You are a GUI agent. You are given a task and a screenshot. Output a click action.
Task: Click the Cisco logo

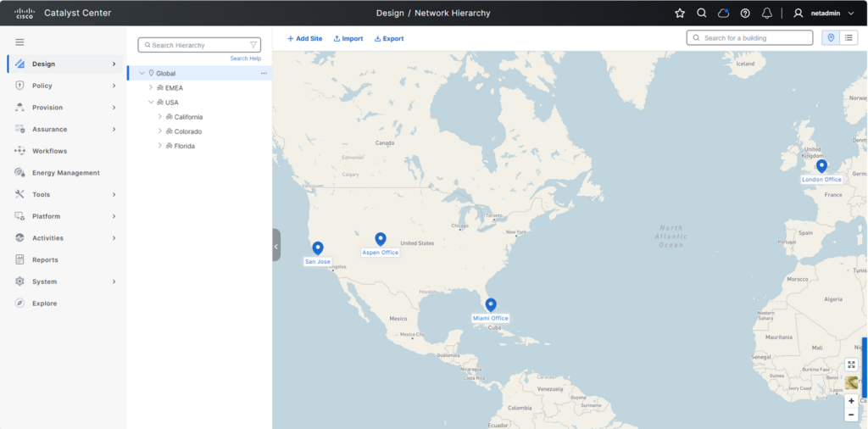tap(25, 14)
